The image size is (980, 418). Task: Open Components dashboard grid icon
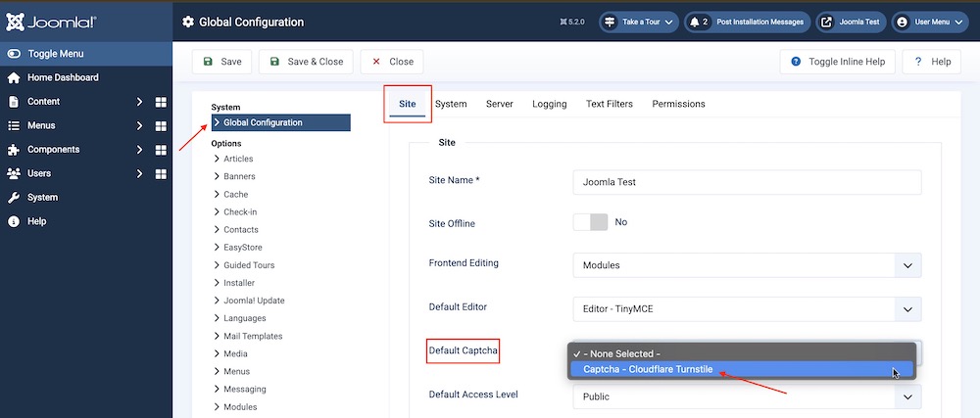coord(161,150)
